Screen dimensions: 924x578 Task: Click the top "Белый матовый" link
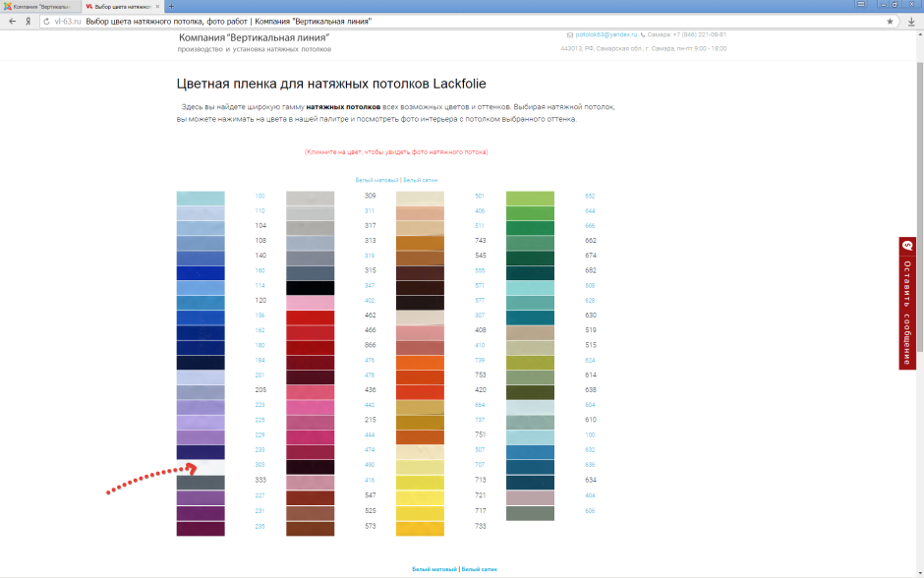[x=376, y=181]
